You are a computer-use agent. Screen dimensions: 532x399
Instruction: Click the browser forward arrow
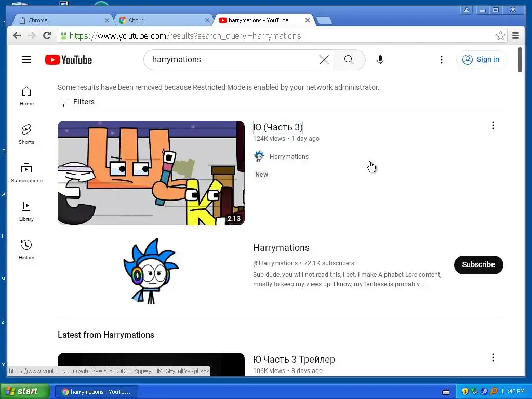(32, 36)
